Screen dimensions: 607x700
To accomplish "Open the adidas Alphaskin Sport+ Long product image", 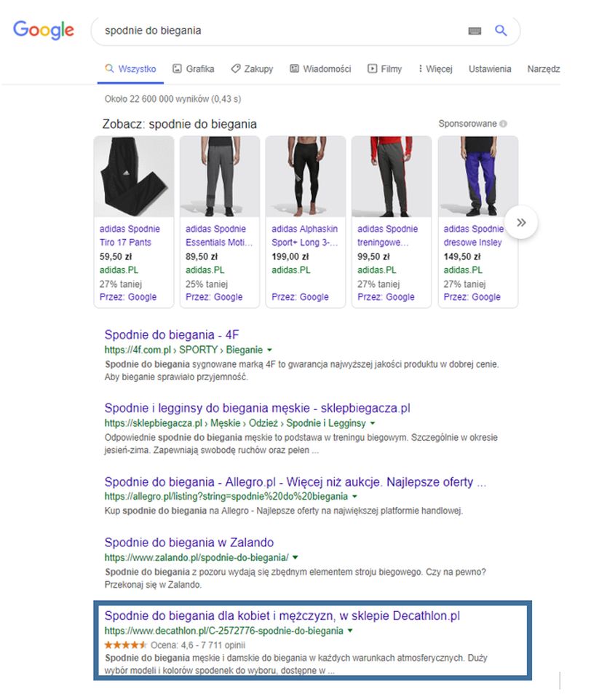I will coord(306,177).
